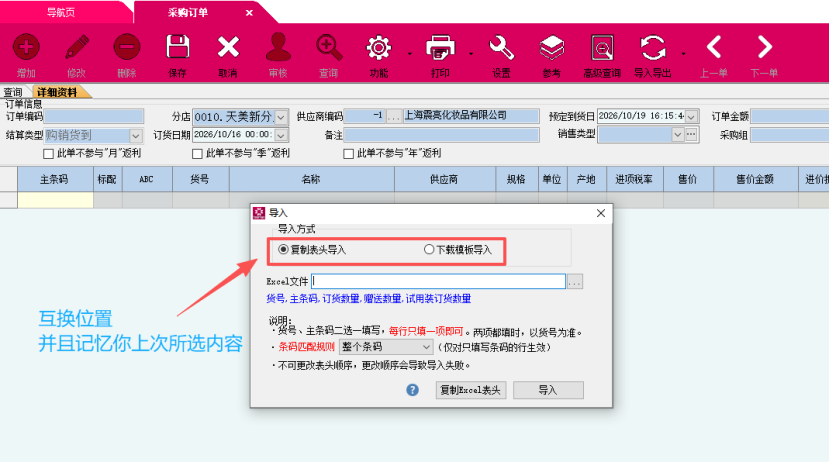This screenshot has height=462, width=829.
Task: Open the 功能 gear icon
Action: point(379,48)
